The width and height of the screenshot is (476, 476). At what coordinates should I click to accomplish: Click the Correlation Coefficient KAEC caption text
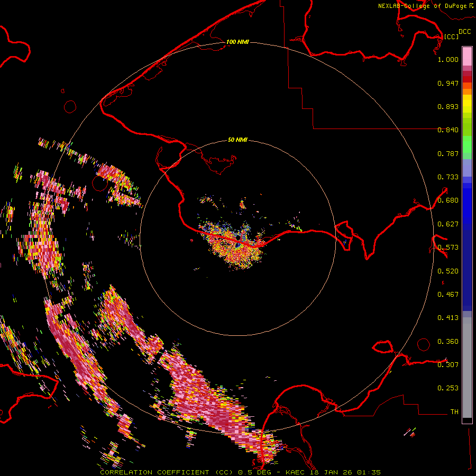240,472
